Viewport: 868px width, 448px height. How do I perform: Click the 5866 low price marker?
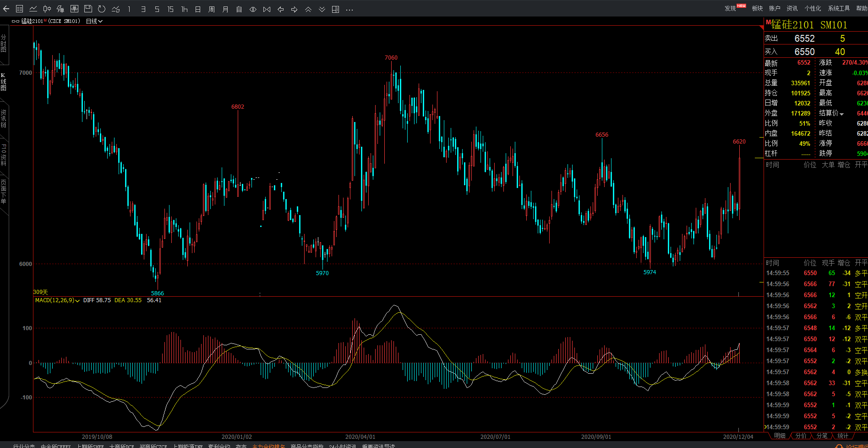(x=158, y=293)
